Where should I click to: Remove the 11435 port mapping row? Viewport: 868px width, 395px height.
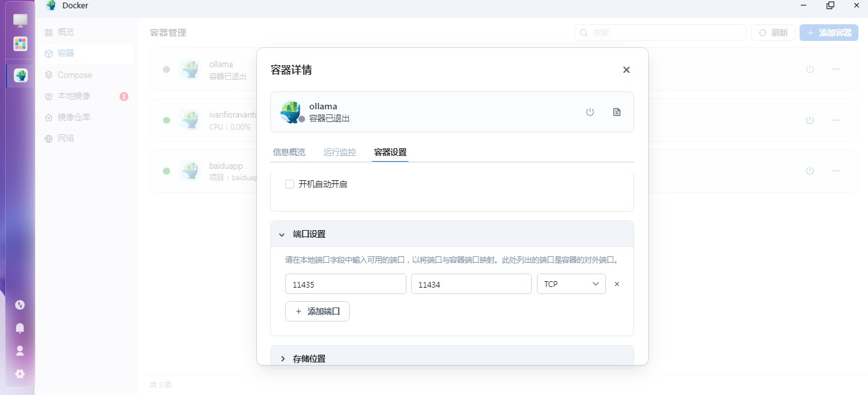(x=617, y=284)
